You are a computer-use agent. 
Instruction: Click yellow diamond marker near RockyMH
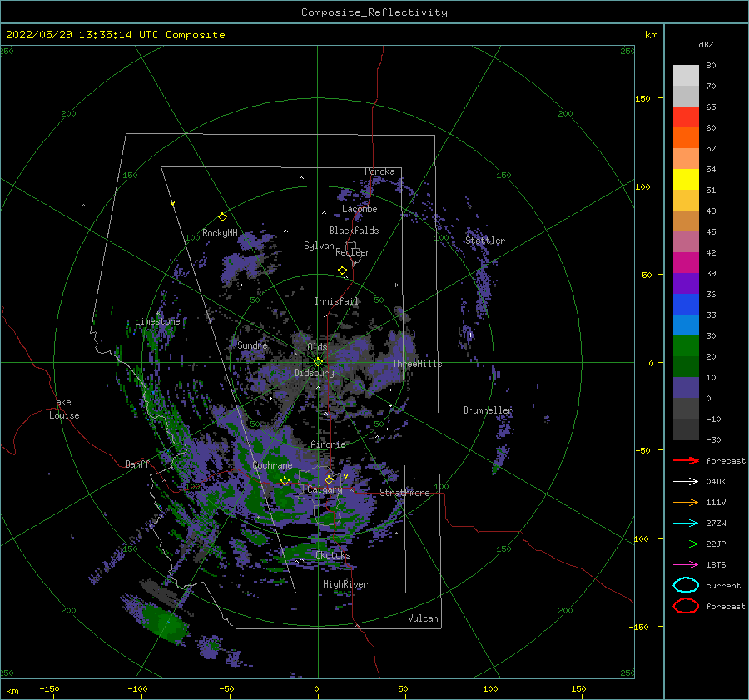(222, 217)
